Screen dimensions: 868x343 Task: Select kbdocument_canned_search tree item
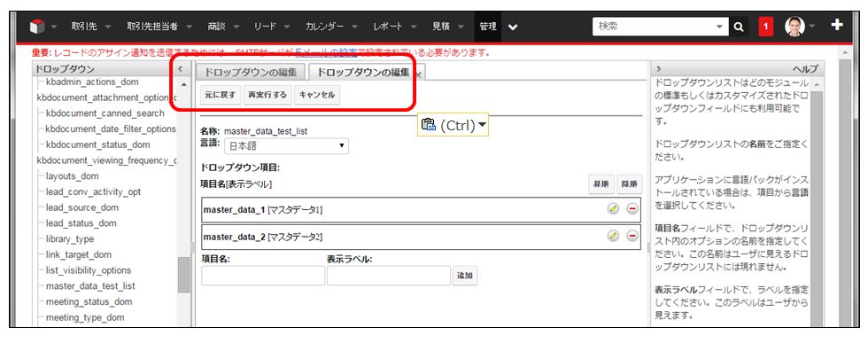[x=105, y=113]
